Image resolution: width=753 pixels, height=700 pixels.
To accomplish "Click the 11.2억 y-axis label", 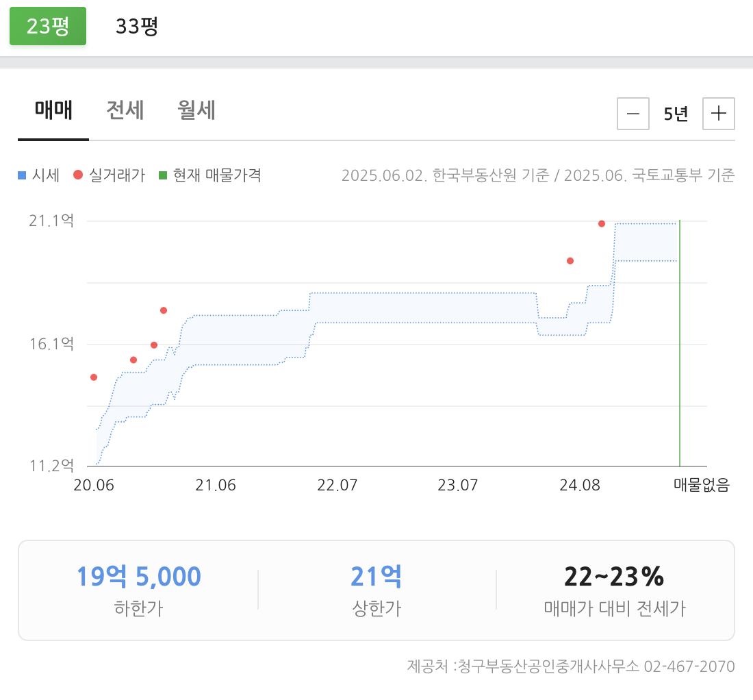I will pyautogui.click(x=51, y=466).
